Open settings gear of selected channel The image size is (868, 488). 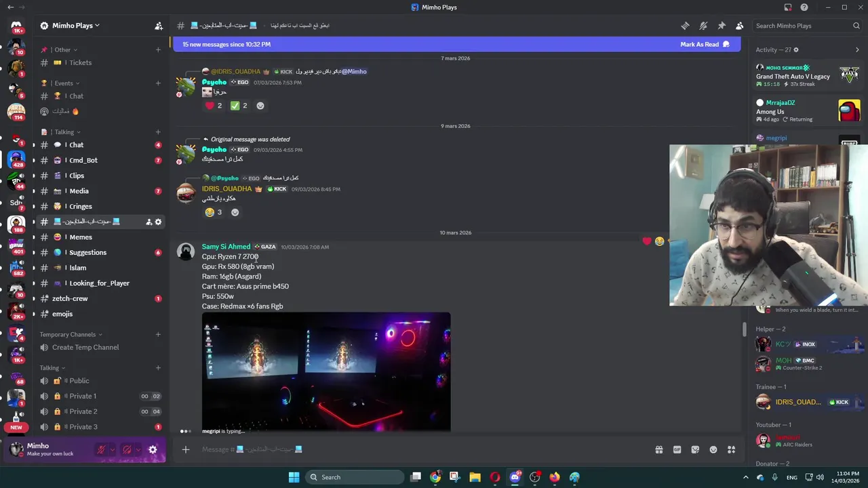pos(159,222)
